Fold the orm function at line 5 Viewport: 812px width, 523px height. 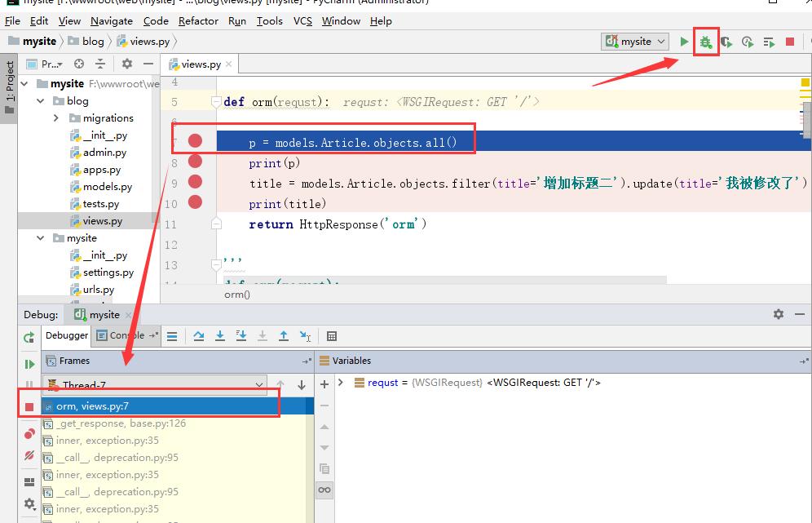point(217,102)
